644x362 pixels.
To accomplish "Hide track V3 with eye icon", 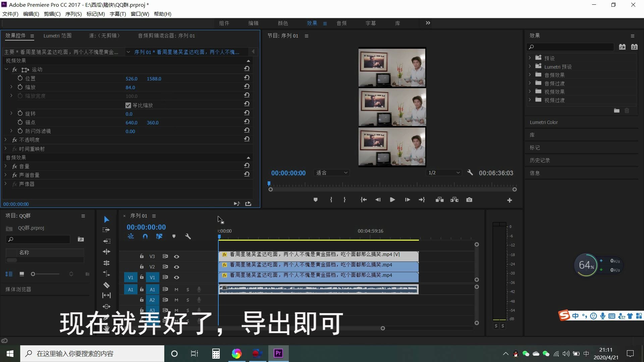I will pyautogui.click(x=176, y=256).
